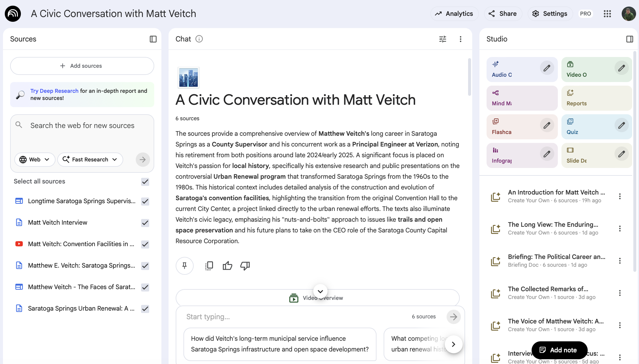This screenshot has height=364, width=639.
Task: Collapse the Sources panel
Action: (x=153, y=39)
